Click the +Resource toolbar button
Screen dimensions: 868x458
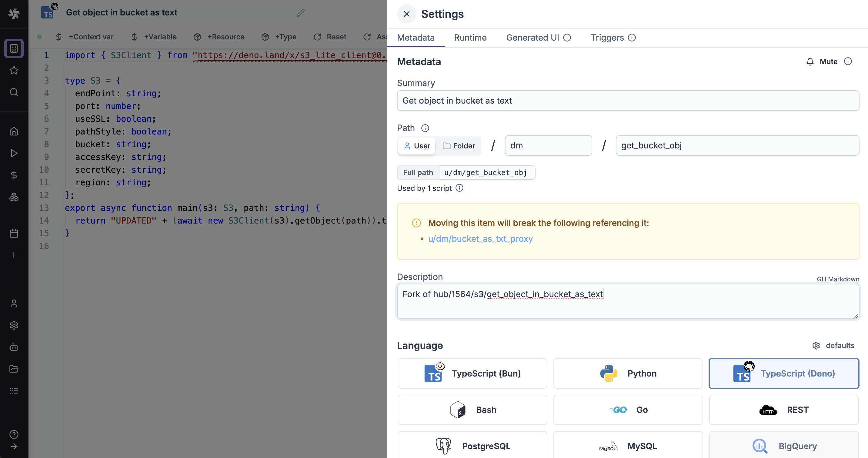click(x=219, y=37)
